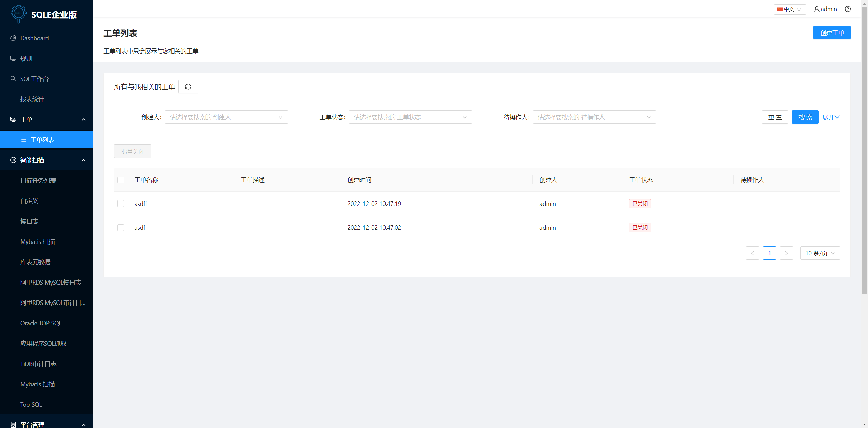Click the 创建工单 button
Image resolution: width=868 pixels, height=428 pixels.
pyautogui.click(x=832, y=33)
